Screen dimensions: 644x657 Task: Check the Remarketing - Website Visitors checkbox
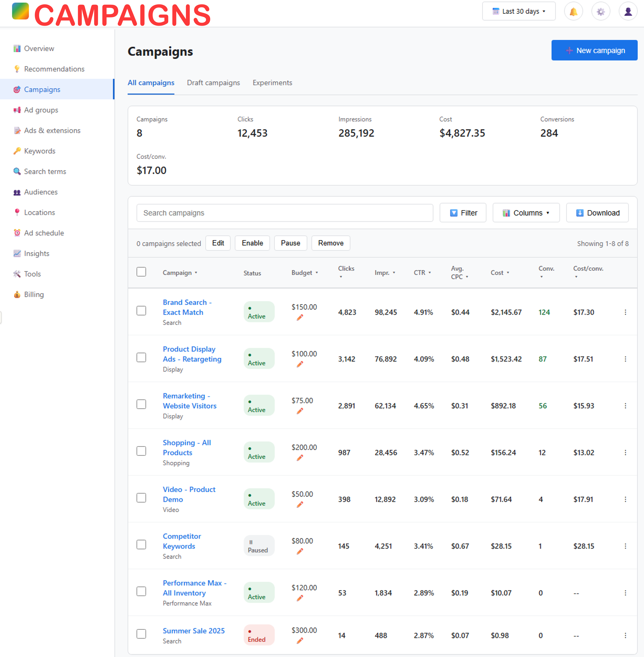[141, 404]
